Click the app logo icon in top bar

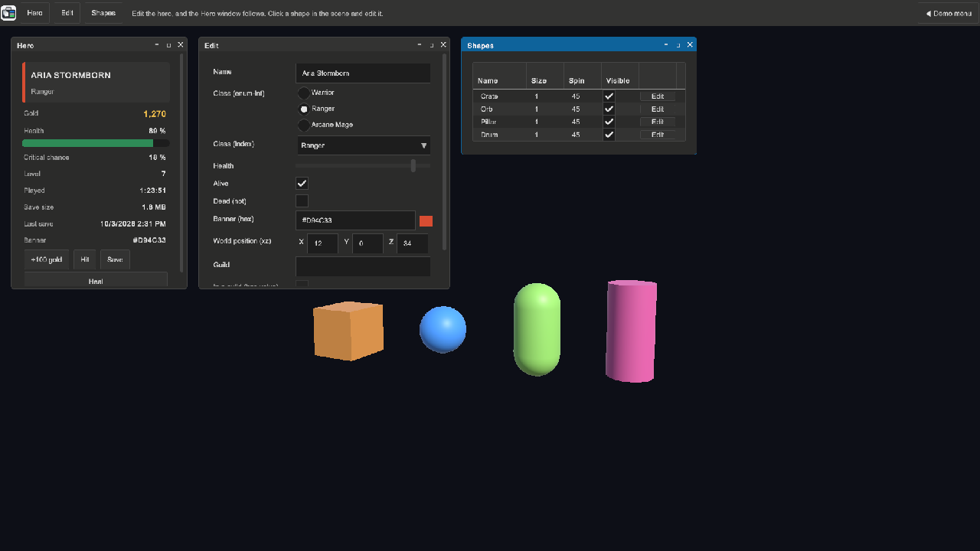click(x=8, y=13)
